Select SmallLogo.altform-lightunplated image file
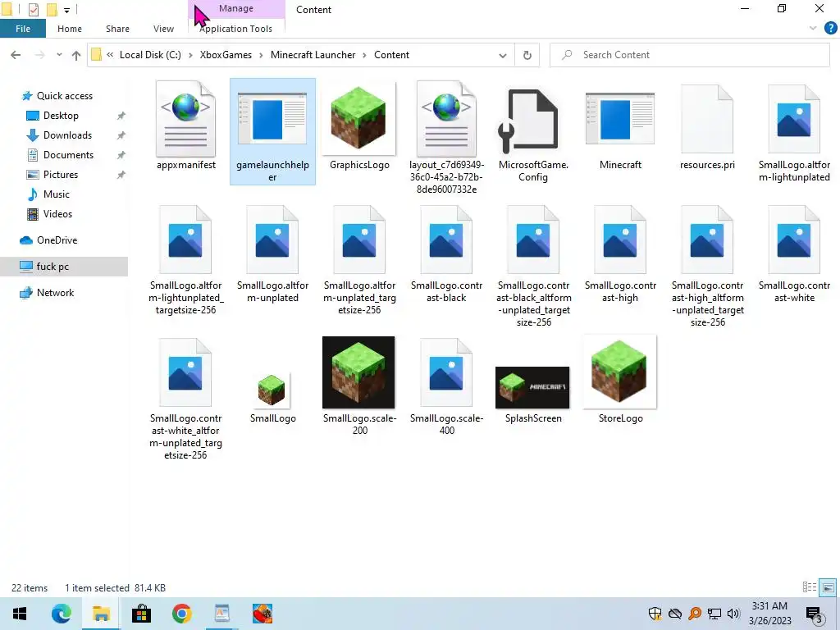The height and width of the screenshot is (630, 840). pos(794,133)
